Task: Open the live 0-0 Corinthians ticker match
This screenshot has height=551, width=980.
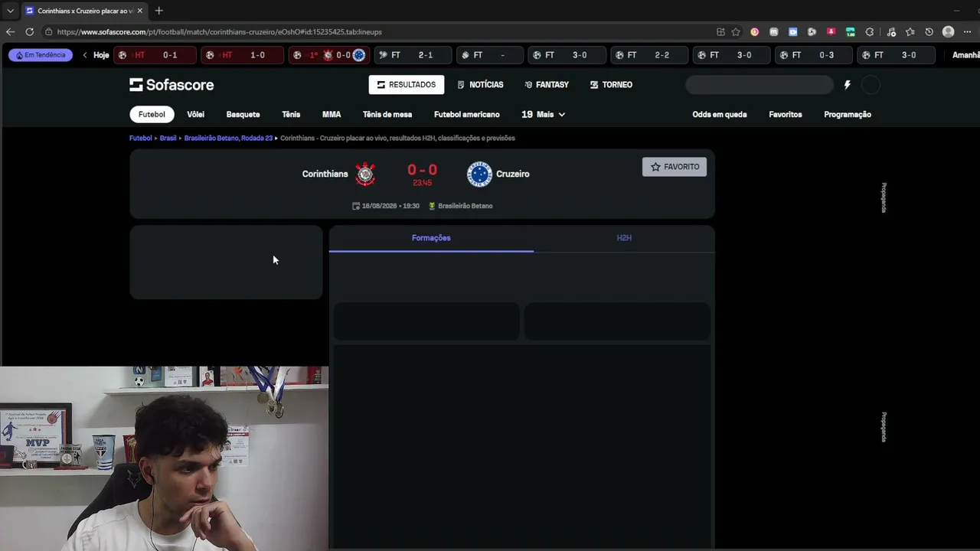Action: pyautogui.click(x=329, y=55)
